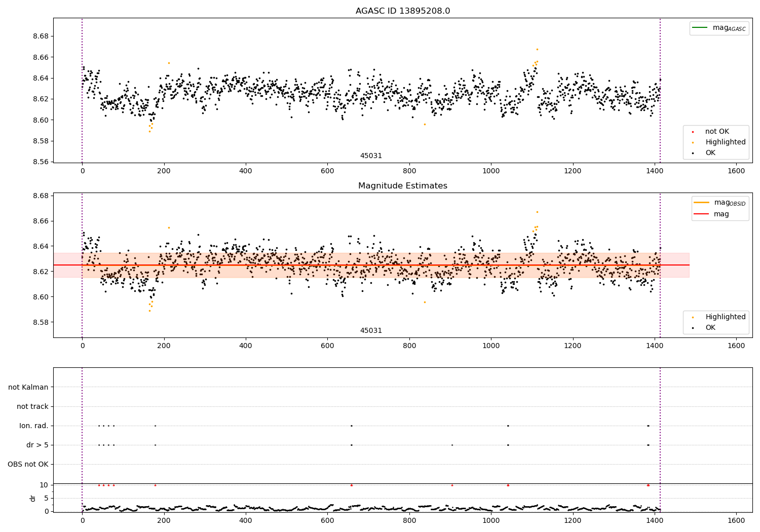
Task: Click 'OK' legend label in the Magnitude Estimates plot
Action: coord(710,328)
